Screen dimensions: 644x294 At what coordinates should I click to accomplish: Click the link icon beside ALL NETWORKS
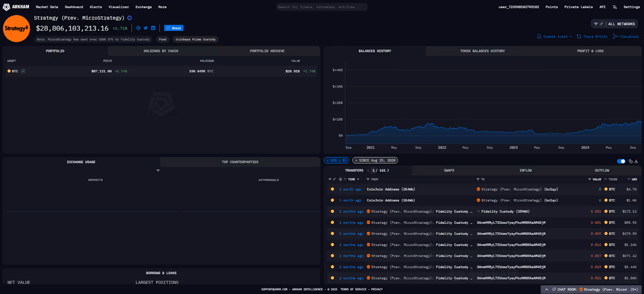(x=601, y=24)
